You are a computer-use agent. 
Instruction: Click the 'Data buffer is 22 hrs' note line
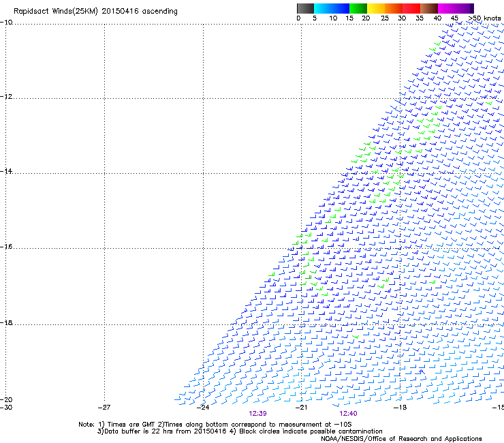240,431
